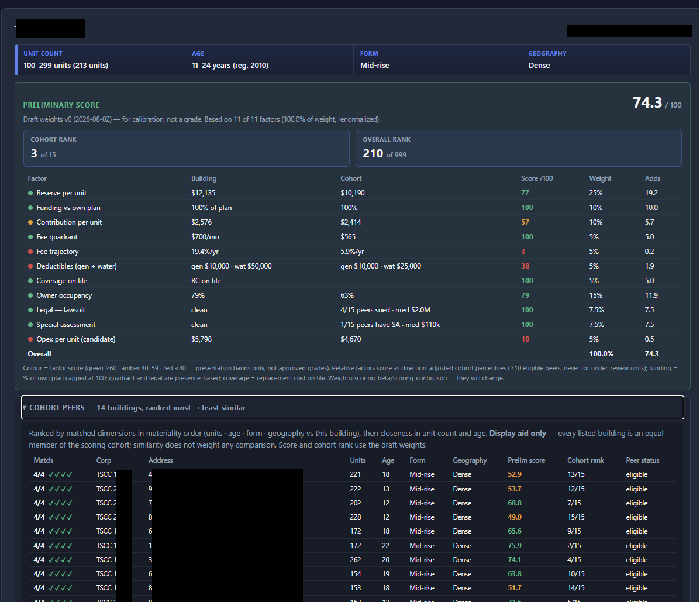This screenshot has height=602, width=700.
Task: Click the Score /100 column header
Action: [x=537, y=178]
